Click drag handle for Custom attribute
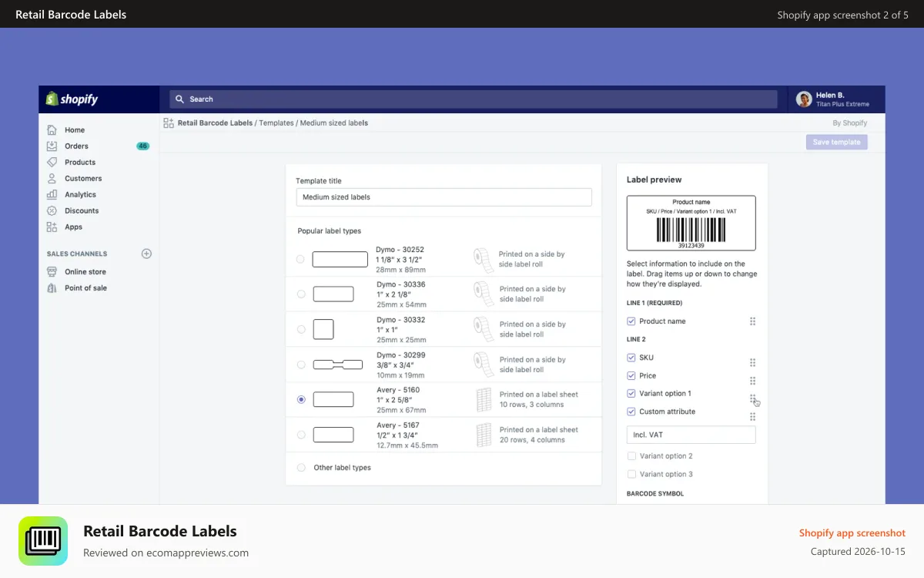This screenshot has width=924, height=578. (x=752, y=417)
